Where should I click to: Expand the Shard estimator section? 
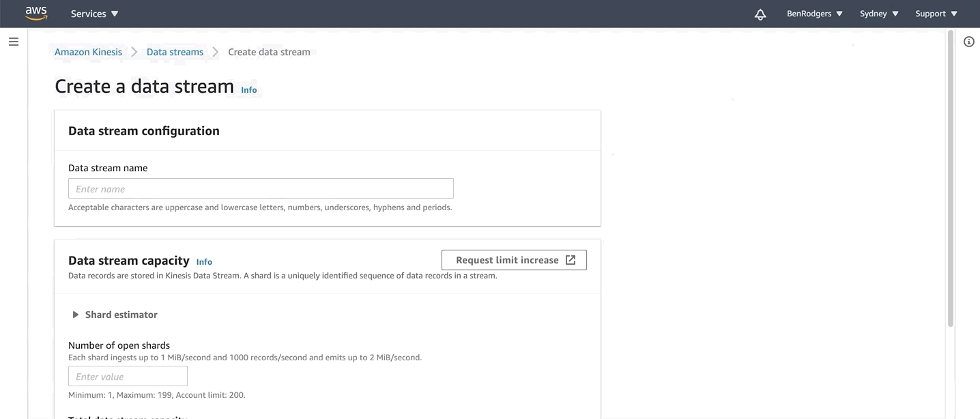coord(115,315)
